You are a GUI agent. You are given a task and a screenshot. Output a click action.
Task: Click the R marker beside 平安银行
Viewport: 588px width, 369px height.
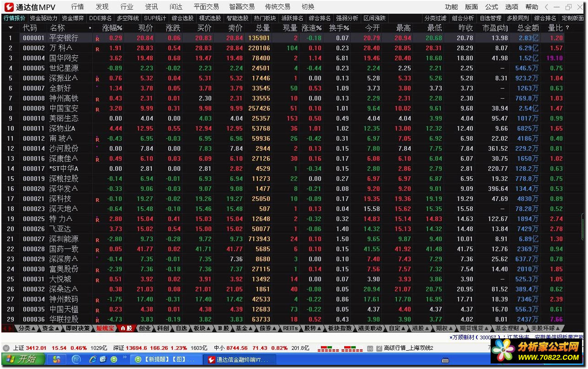(x=97, y=39)
